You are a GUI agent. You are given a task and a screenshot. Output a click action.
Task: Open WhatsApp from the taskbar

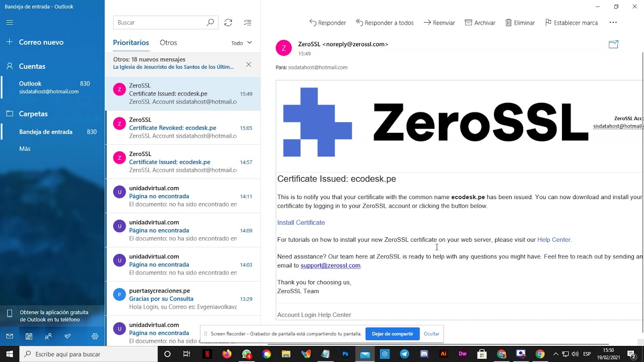coord(247,354)
